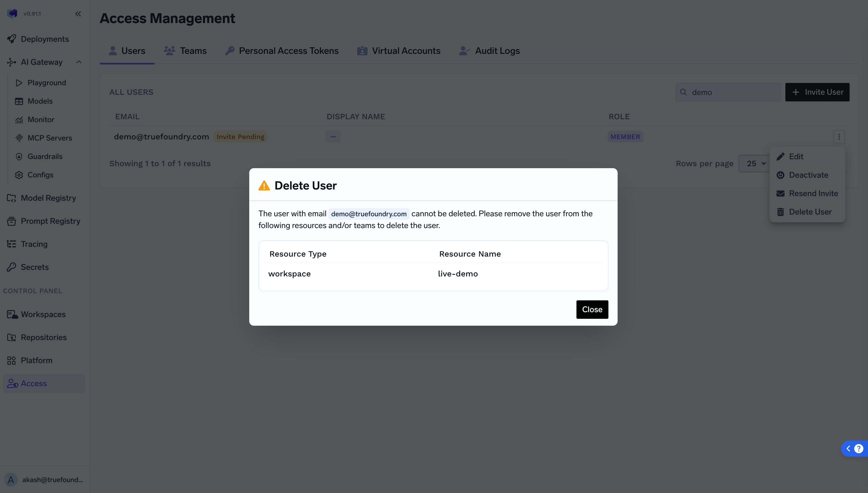Select Resend Invite from context menu

(x=813, y=193)
